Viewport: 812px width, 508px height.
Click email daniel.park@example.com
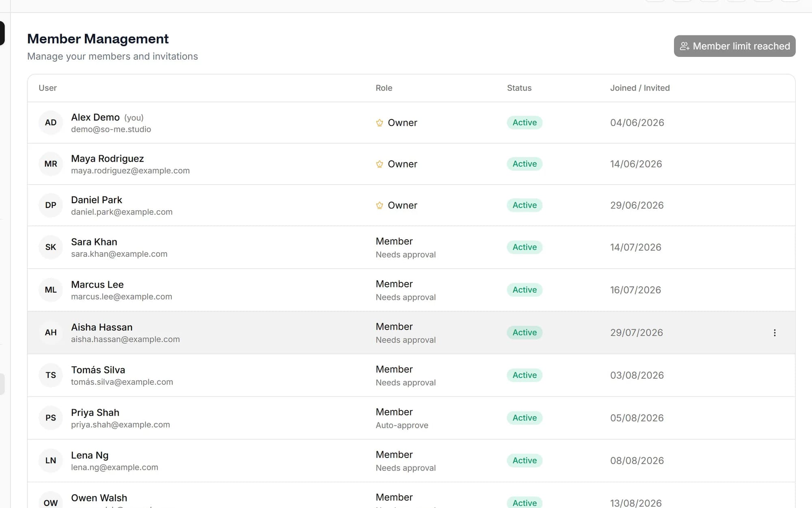point(122,212)
